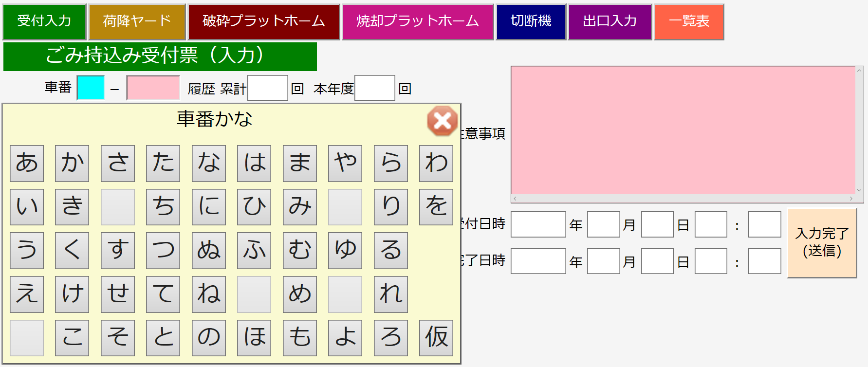The image size is (868, 367).
Task: Choose the な kana key
Action: click(209, 163)
